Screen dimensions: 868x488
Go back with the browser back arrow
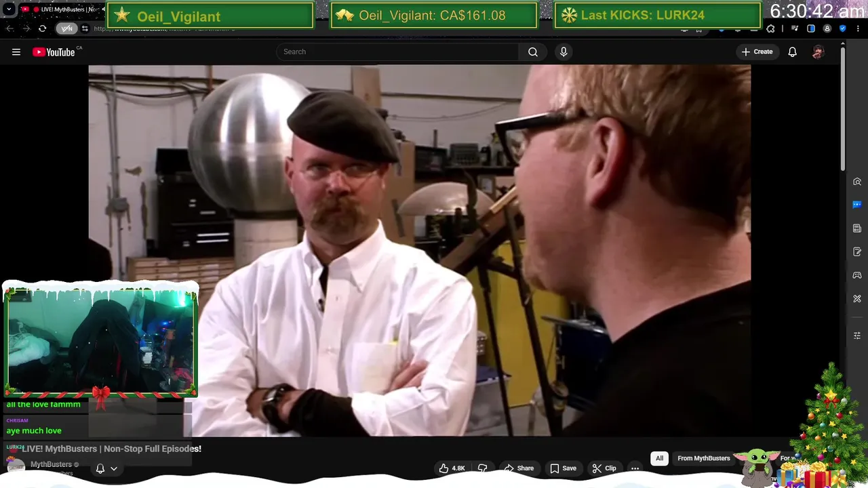(x=10, y=28)
